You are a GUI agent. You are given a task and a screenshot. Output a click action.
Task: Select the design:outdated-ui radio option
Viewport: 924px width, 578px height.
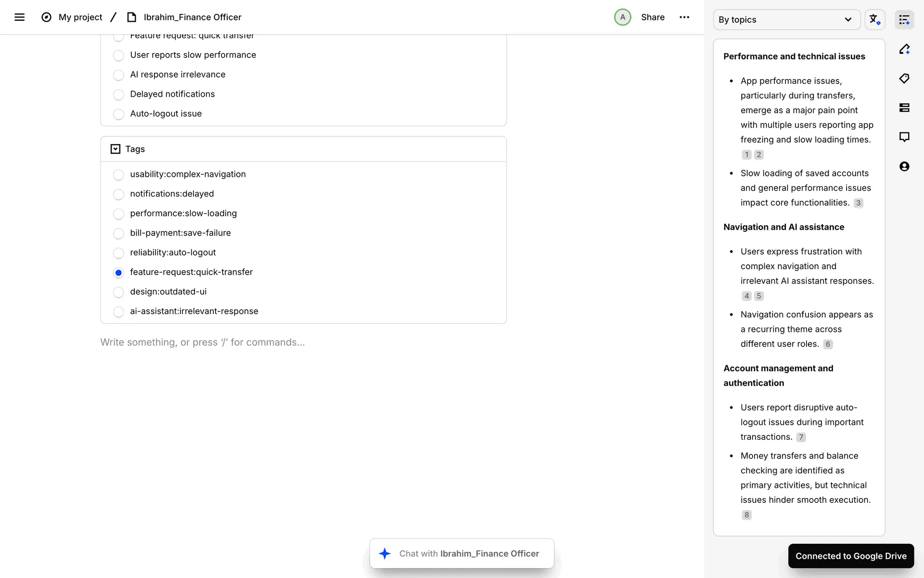click(x=118, y=292)
